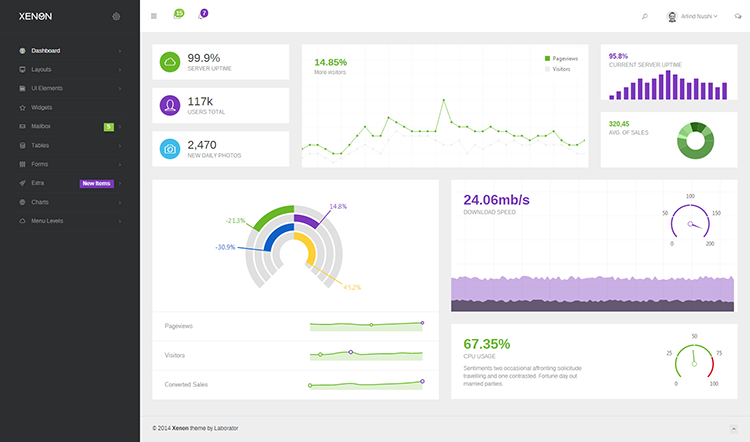Click the New Items badge on Extra
This screenshot has height=442, width=750.
tap(96, 183)
